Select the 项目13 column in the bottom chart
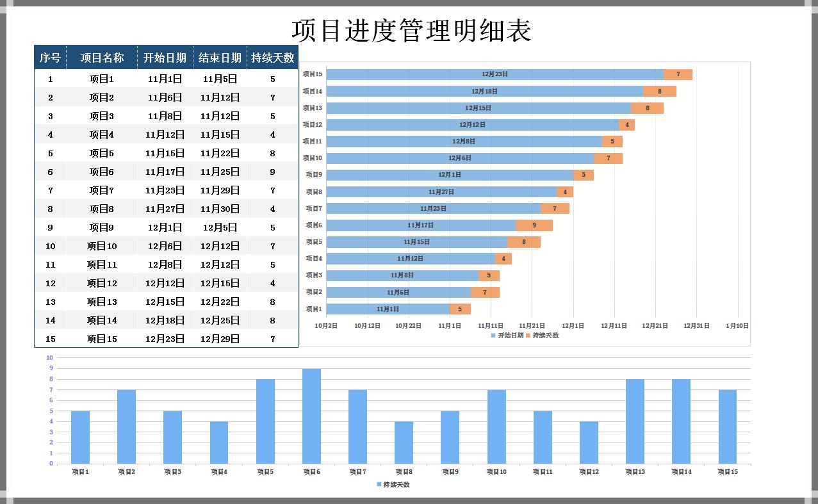 click(x=635, y=421)
